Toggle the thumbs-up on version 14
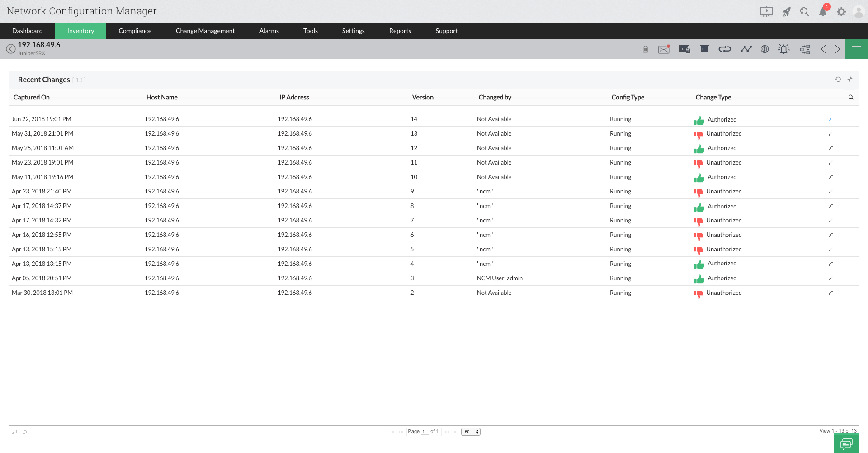 click(699, 120)
